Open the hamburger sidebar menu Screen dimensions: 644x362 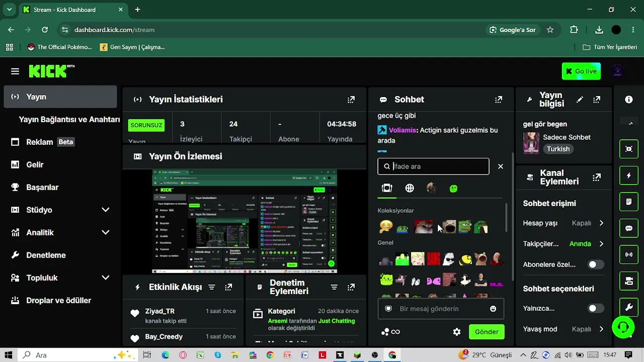[15, 71]
